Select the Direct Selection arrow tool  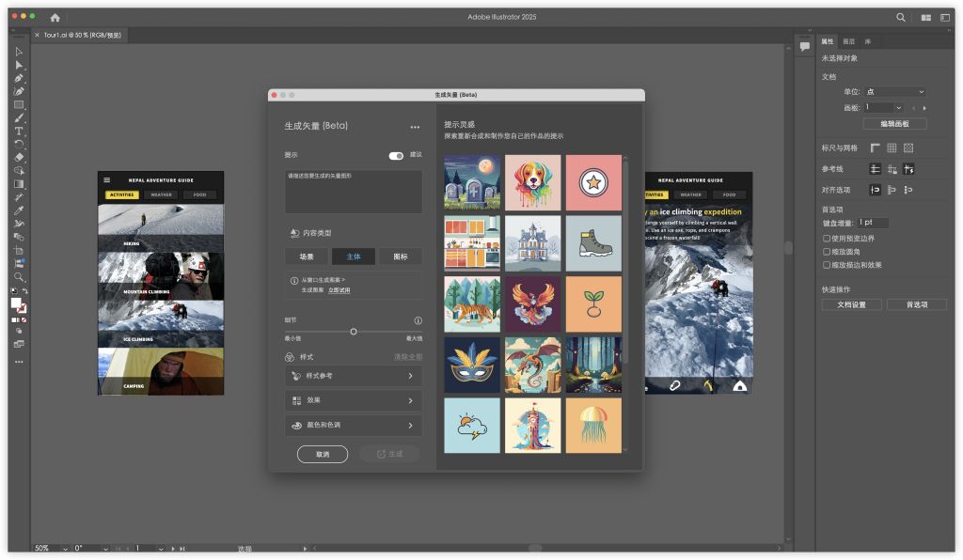(19, 65)
